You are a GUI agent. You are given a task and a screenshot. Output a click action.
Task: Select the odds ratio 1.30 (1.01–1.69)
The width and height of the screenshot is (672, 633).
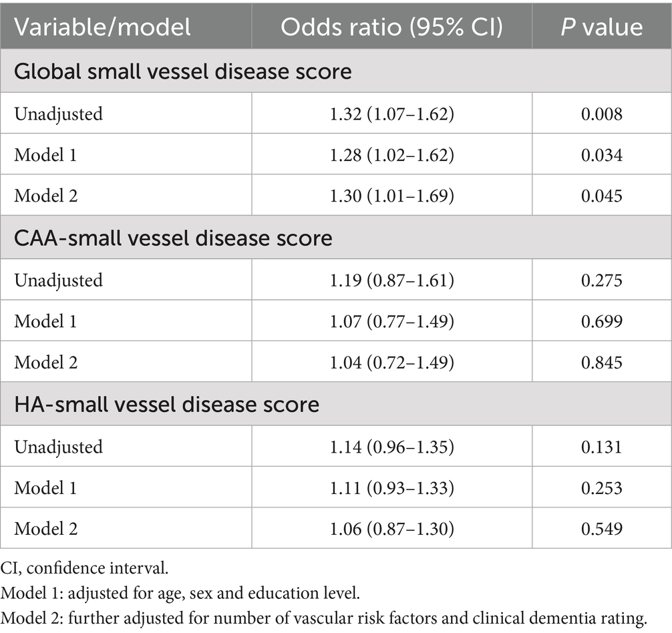click(x=391, y=196)
